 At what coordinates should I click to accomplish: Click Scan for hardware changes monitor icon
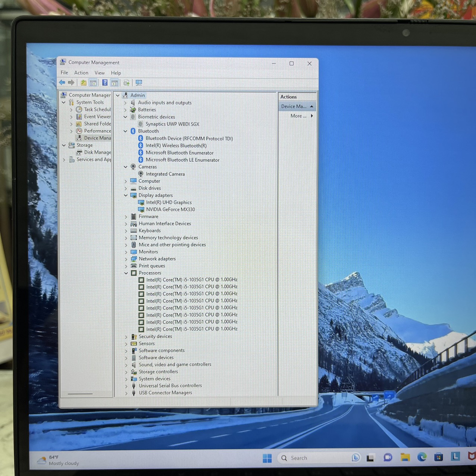point(139,83)
